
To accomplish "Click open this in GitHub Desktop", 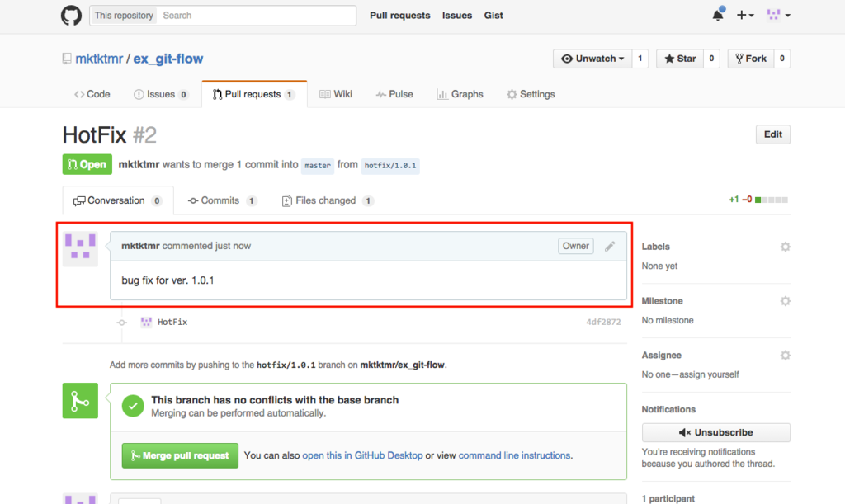I will 362,455.
